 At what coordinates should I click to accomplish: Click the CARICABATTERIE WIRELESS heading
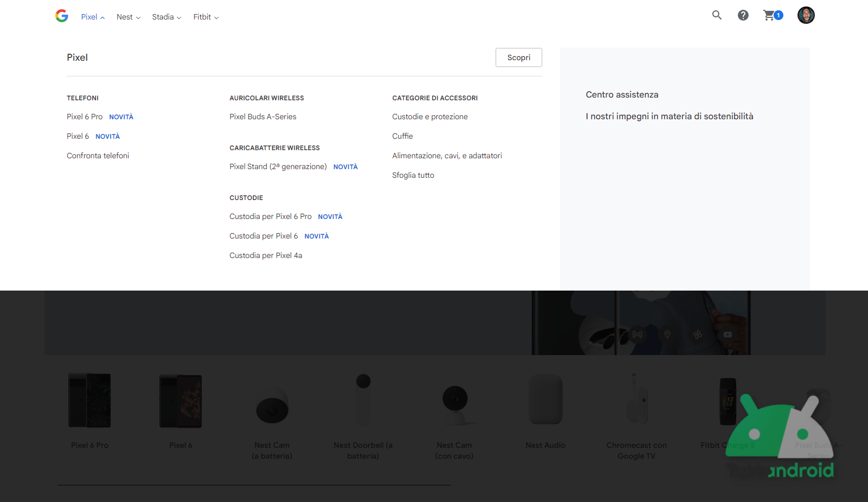point(275,148)
